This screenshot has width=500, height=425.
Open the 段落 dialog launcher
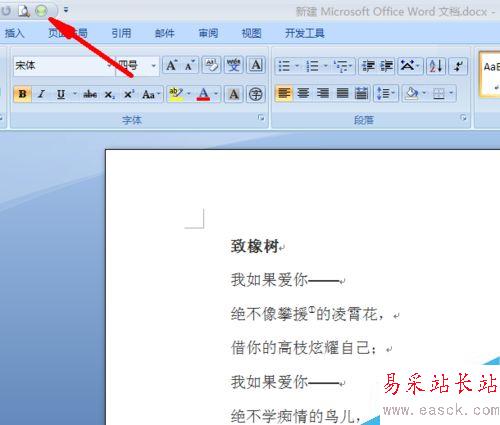463,118
